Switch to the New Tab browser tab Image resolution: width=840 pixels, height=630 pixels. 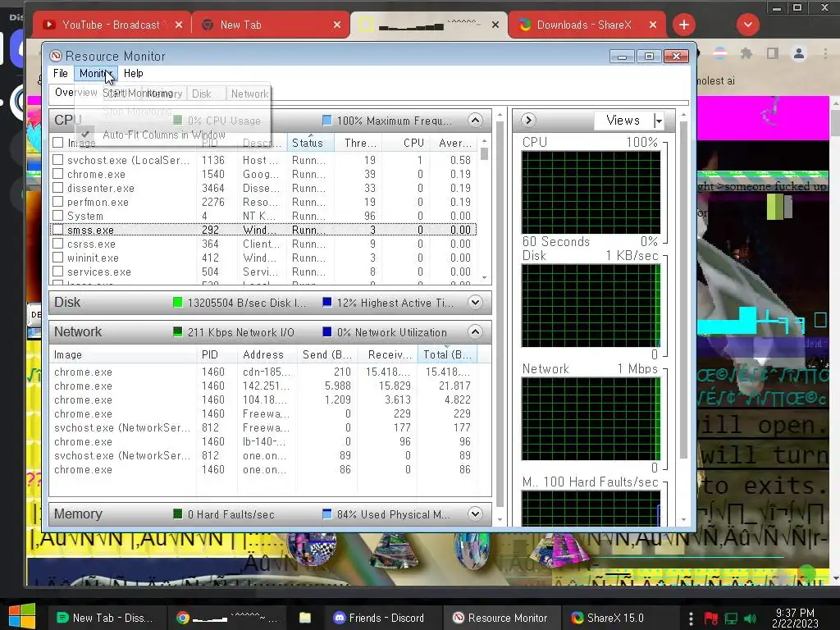click(x=271, y=25)
